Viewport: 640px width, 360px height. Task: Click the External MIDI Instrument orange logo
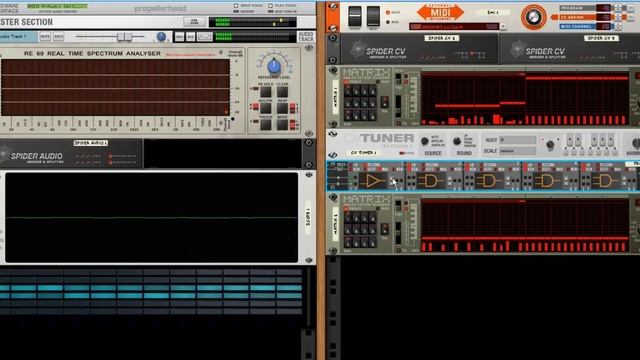(x=440, y=12)
